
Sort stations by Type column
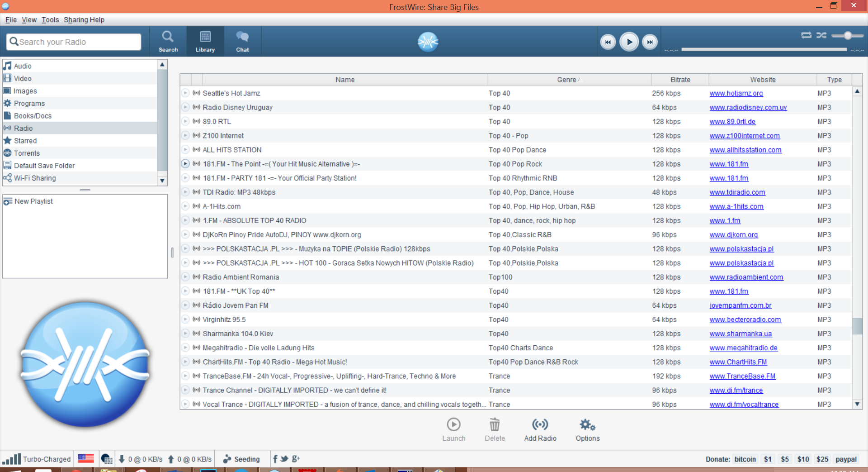[834, 80]
